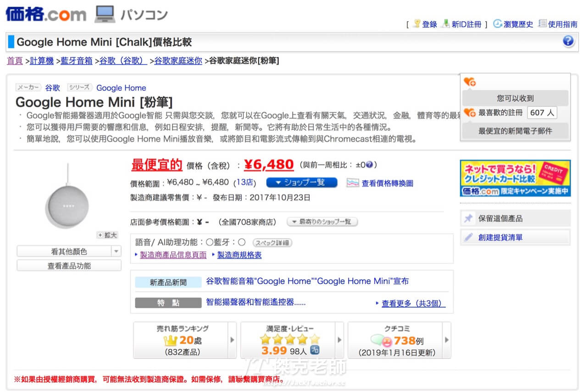
Task: Click the 谷歌 maker link
Action: point(52,88)
